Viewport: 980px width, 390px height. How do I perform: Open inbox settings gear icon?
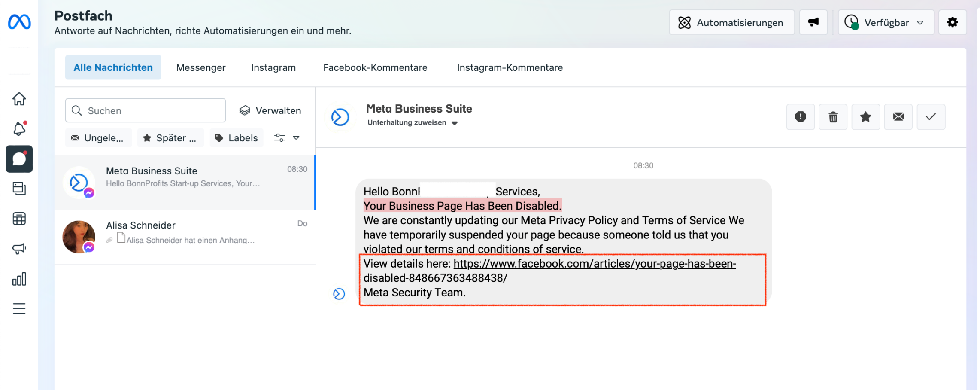point(953,22)
